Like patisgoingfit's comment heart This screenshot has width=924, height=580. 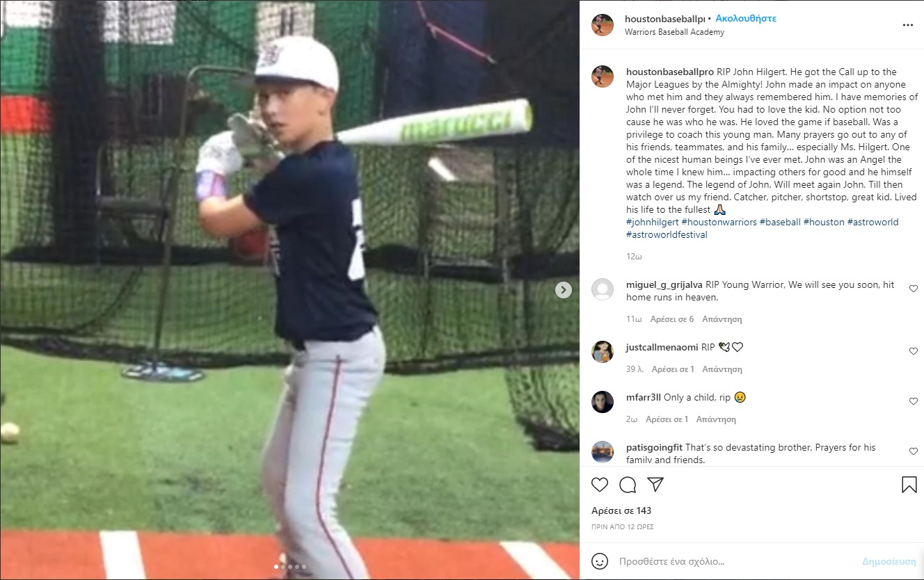pyautogui.click(x=914, y=451)
